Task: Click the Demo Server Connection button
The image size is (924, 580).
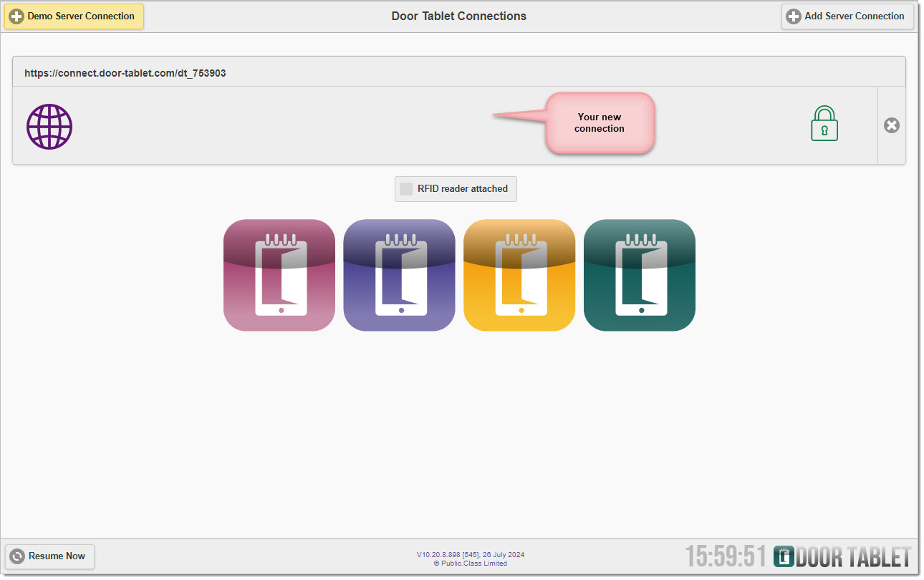Action: [x=74, y=16]
